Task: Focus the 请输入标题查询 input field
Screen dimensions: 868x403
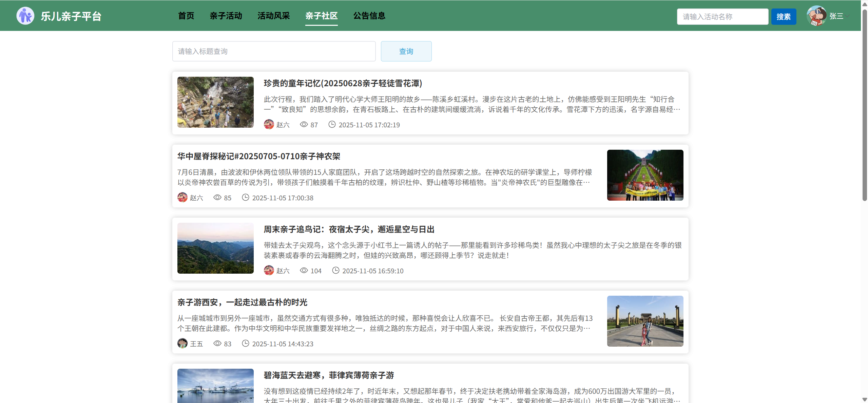Action: [x=274, y=51]
